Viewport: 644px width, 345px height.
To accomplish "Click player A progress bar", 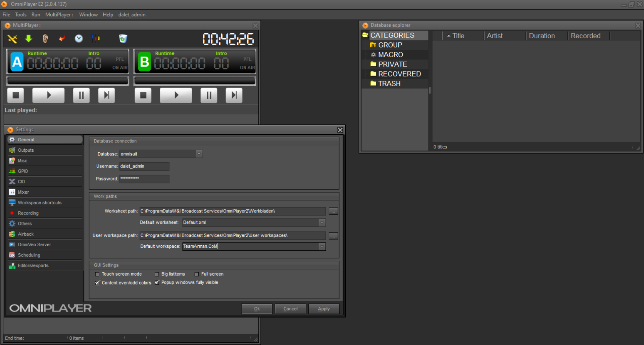I will (68, 81).
